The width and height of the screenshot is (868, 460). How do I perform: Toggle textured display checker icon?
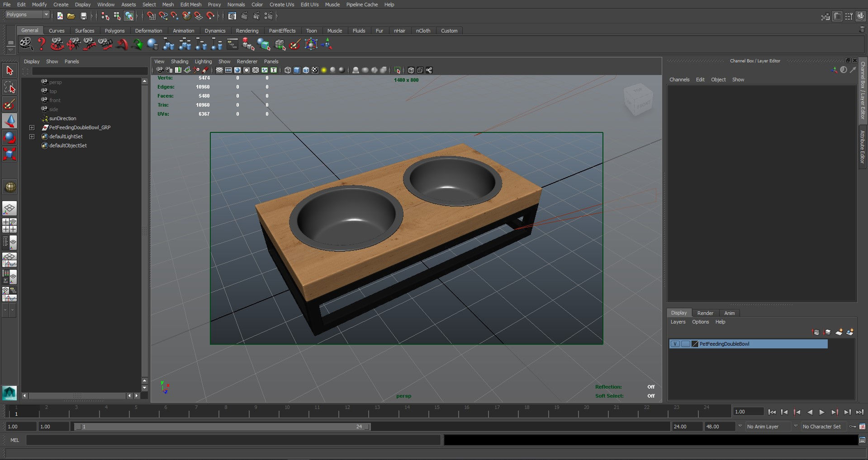pos(315,70)
